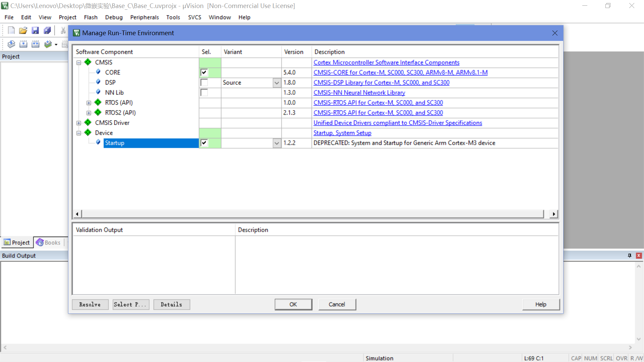
Task: Open the DSP Source variant dropdown
Action: click(x=277, y=82)
